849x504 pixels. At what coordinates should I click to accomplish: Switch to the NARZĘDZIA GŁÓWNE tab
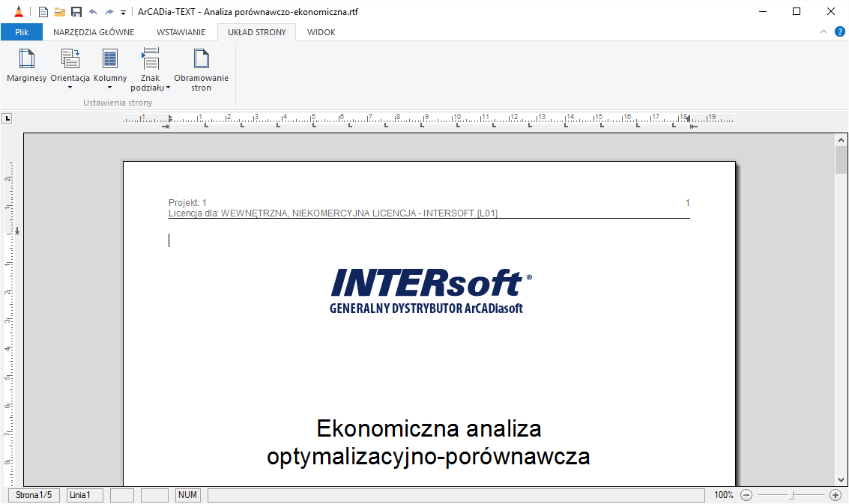click(x=94, y=32)
